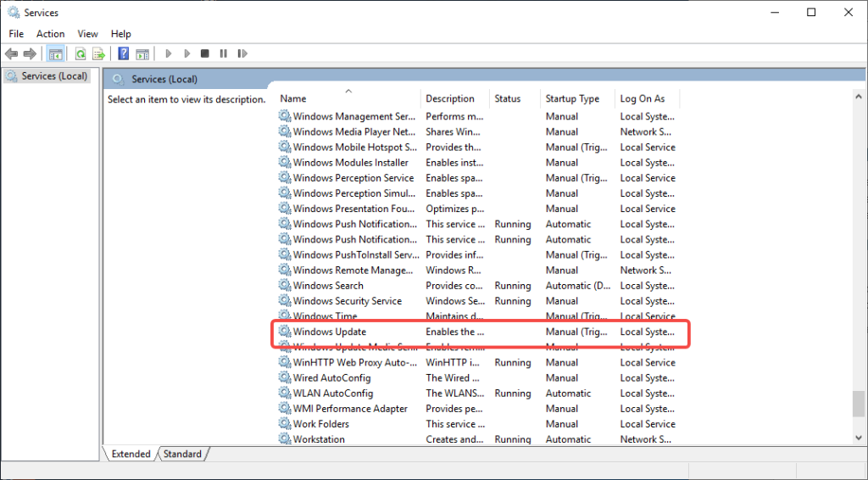Open the Action menu
Screen dimensions: 868x480
point(50,34)
